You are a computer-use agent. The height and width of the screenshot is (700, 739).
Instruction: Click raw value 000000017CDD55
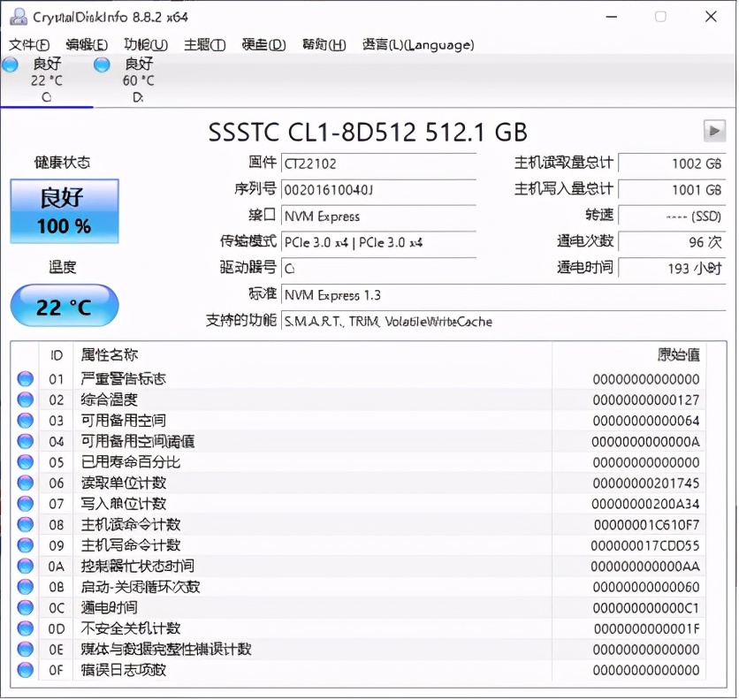tap(645, 545)
